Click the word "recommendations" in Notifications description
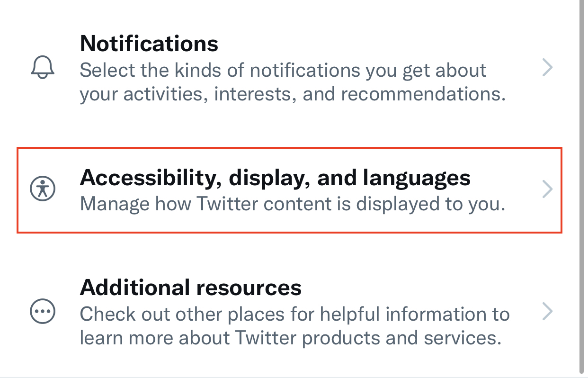588x378 pixels. pos(420,94)
